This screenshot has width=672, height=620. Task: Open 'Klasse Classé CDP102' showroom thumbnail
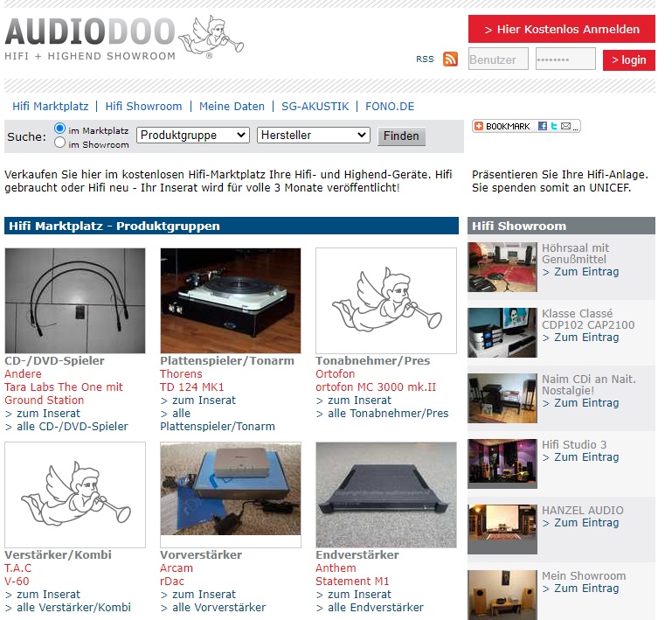pyautogui.click(x=502, y=332)
